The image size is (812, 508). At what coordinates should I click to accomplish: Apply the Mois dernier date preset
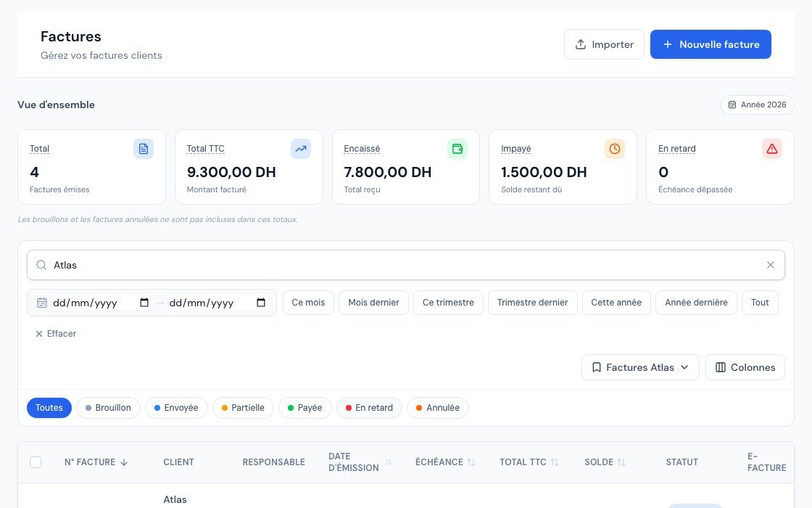[x=373, y=303]
